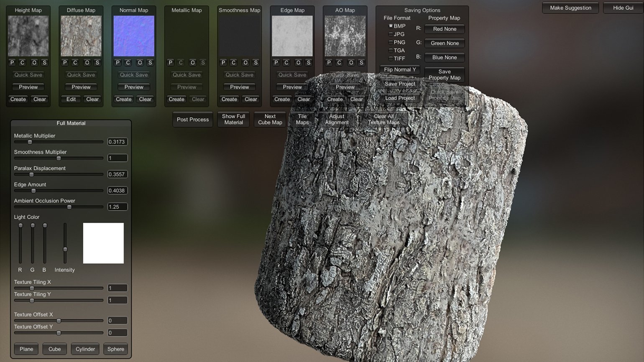Click the Paralax Displacement value field
Viewport: 644px width, 362px height.
click(x=118, y=174)
